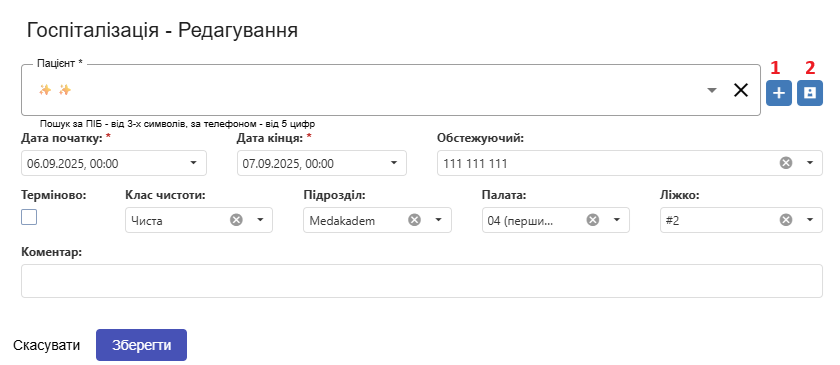Clear the patient field with X
840x365 pixels.
tap(740, 91)
